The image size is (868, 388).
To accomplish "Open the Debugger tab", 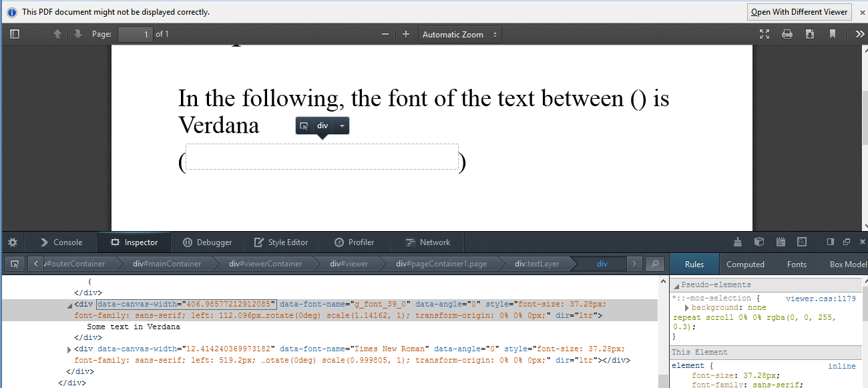I will 208,242.
